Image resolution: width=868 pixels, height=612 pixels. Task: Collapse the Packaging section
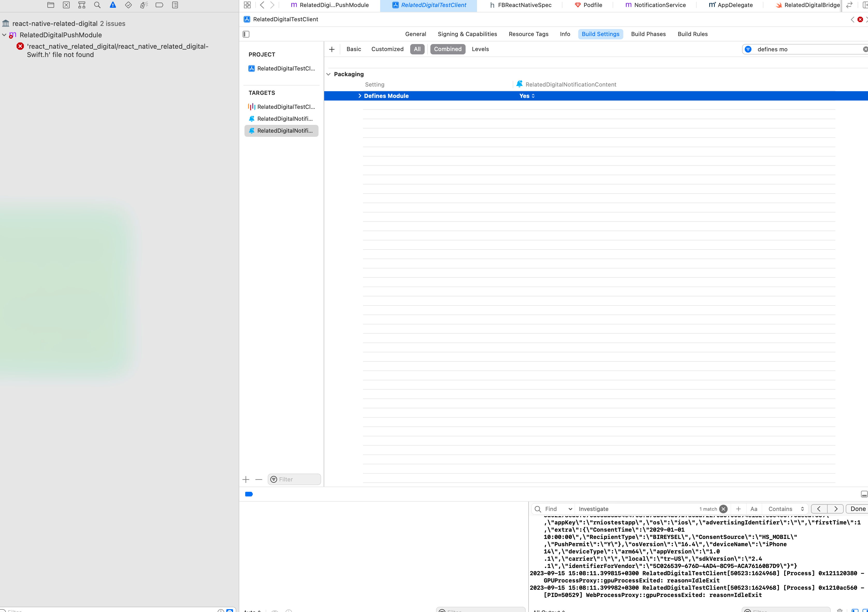click(x=328, y=74)
